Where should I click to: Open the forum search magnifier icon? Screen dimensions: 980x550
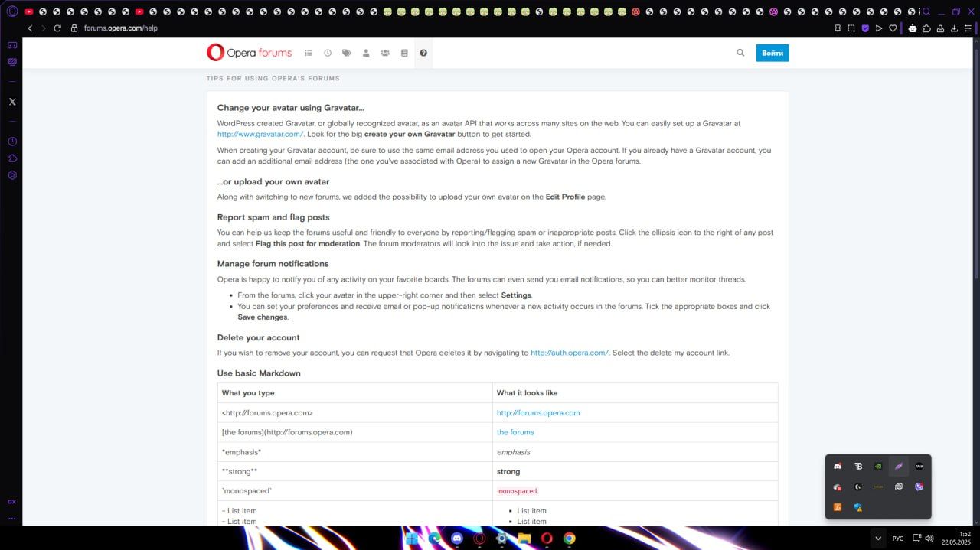[740, 53]
